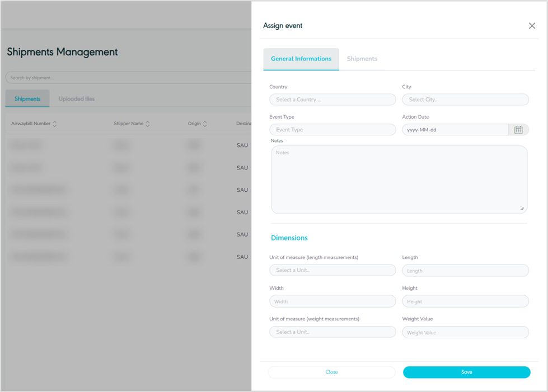
Task: Choose a length measurement unit
Action: click(x=332, y=270)
